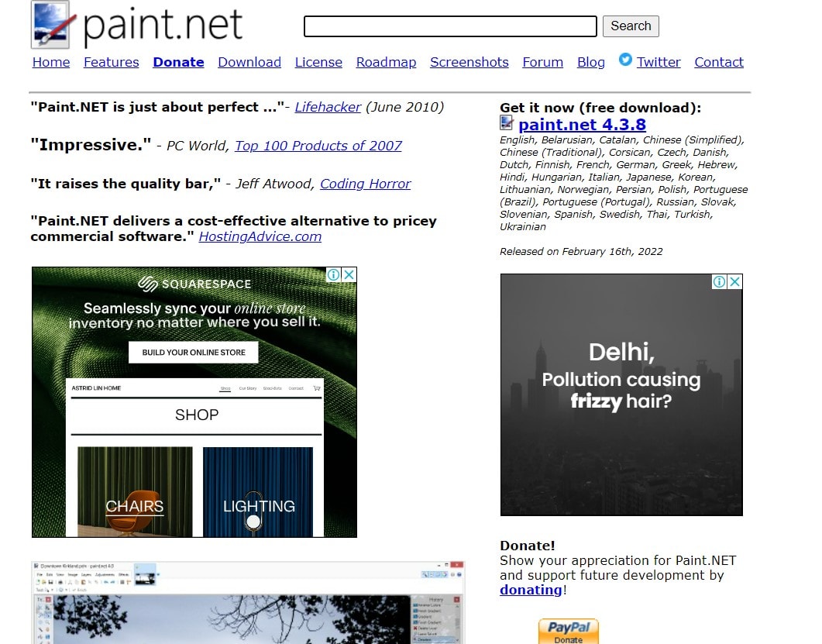The width and height of the screenshot is (822, 644).
Task: Download paint.net 4.3.8
Action: (582, 124)
